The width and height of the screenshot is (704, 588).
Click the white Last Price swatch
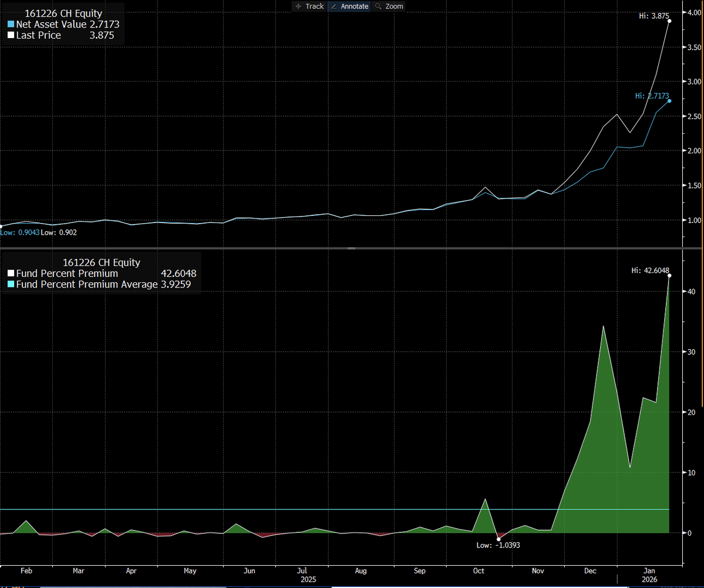[x=11, y=35]
